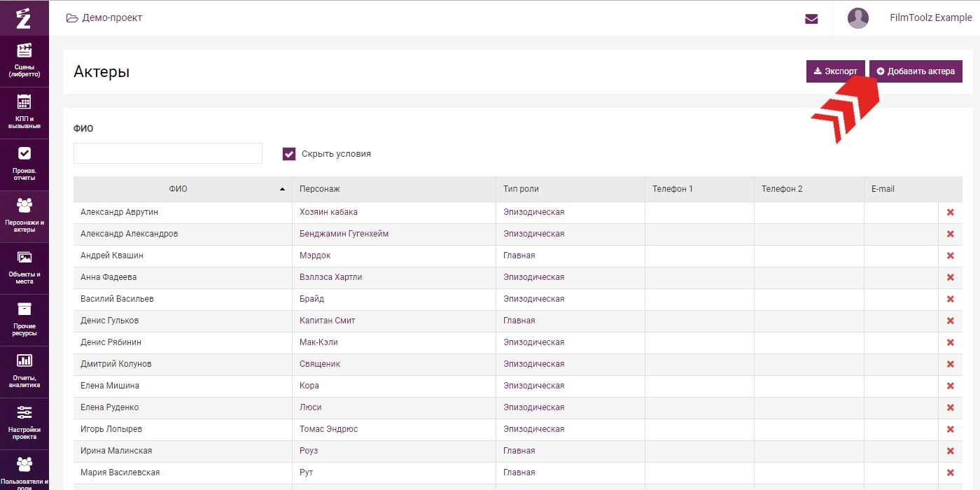Screen dimensions: 980x490
Task: Open Настройки проекта in sidebar
Action: (x=24, y=423)
